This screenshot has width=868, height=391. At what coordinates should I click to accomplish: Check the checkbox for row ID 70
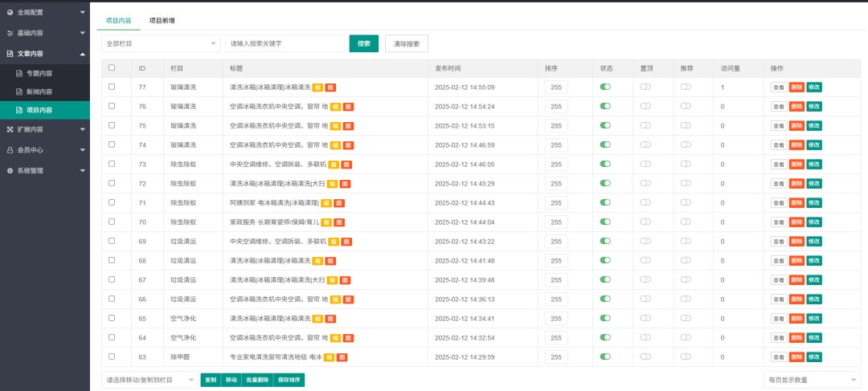click(112, 222)
